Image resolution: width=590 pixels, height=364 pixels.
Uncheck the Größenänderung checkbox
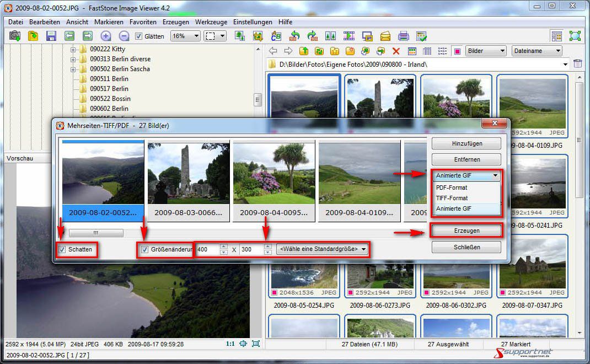pyautogui.click(x=145, y=250)
